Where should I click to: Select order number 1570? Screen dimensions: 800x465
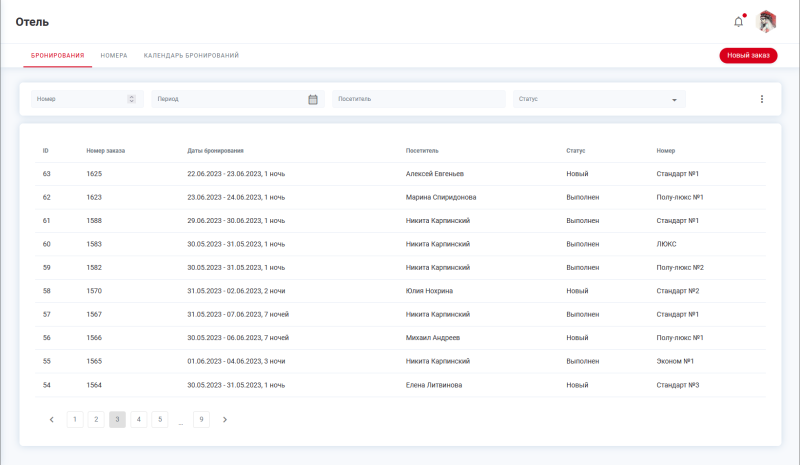[94, 291]
